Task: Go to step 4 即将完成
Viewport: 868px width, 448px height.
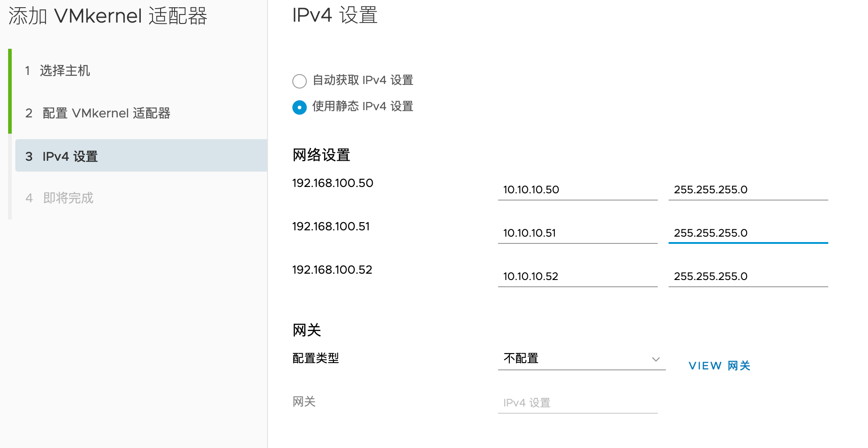Action: pyautogui.click(x=68, y=198)
